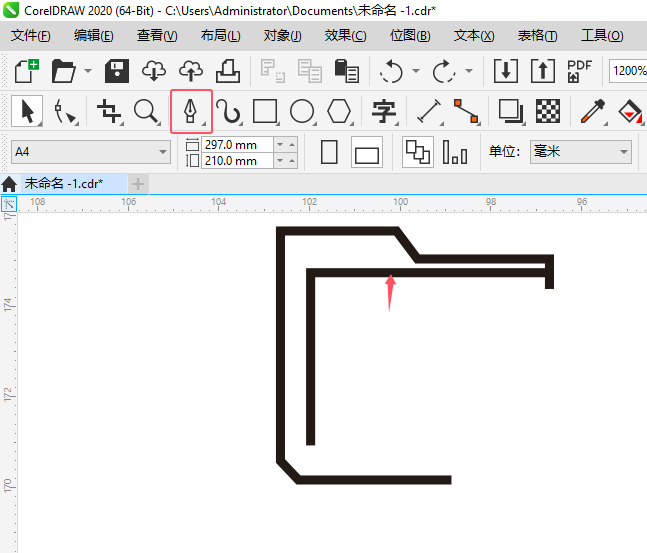This screenshot has width=647, height=553.
Task: Open a file with the folder icon
Action: [x=64, y=71]
